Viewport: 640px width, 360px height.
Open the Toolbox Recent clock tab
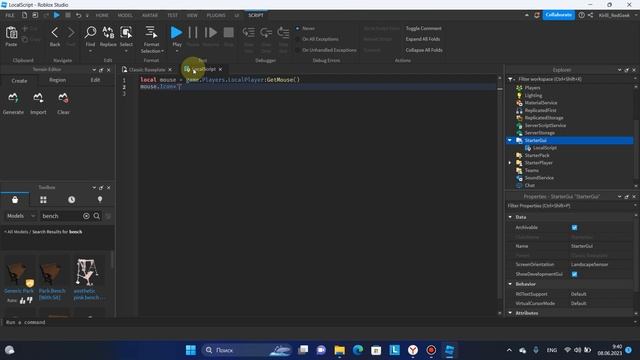[x=71, y=200]
